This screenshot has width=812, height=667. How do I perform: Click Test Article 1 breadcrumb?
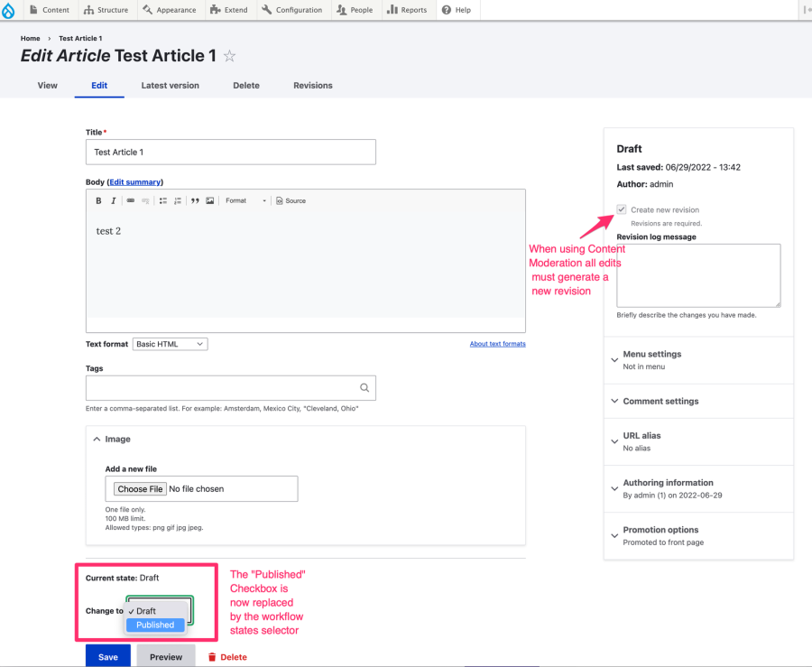(80, 38)
